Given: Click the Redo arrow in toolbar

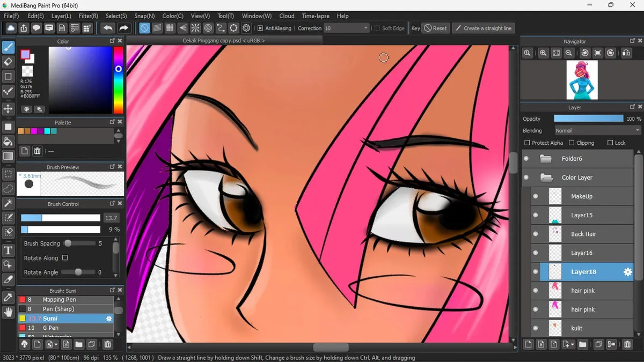Looking at the screenshot, I should coord(123,28).
